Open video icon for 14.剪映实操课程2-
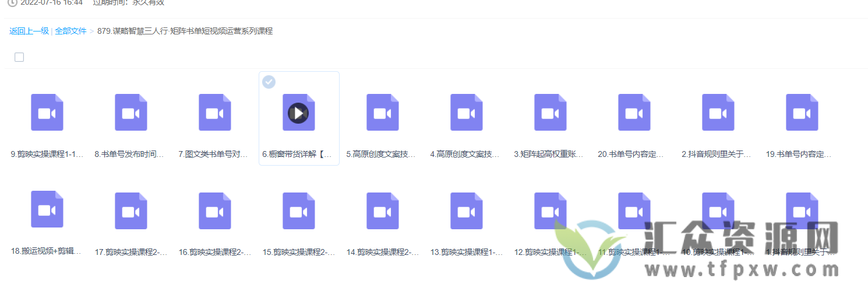The image size is (868, 308). (383, 210)
